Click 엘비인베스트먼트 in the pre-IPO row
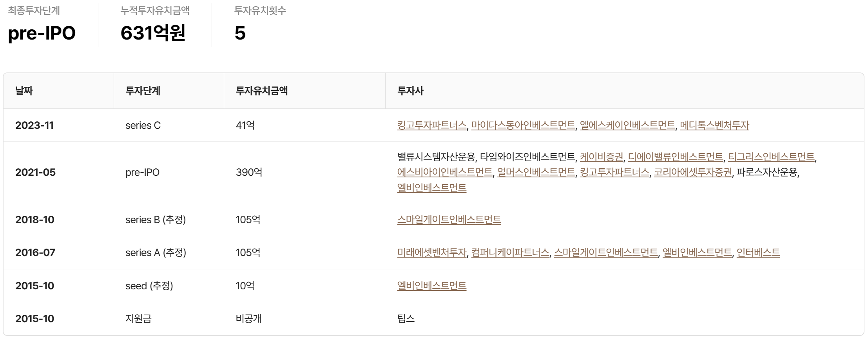 click(431, 188)
